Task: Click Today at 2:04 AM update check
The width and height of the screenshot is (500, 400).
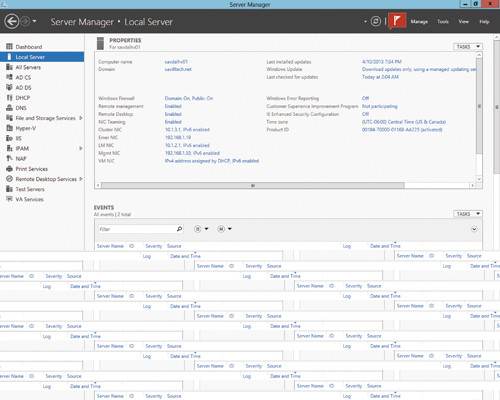Action: click(380, 77)
